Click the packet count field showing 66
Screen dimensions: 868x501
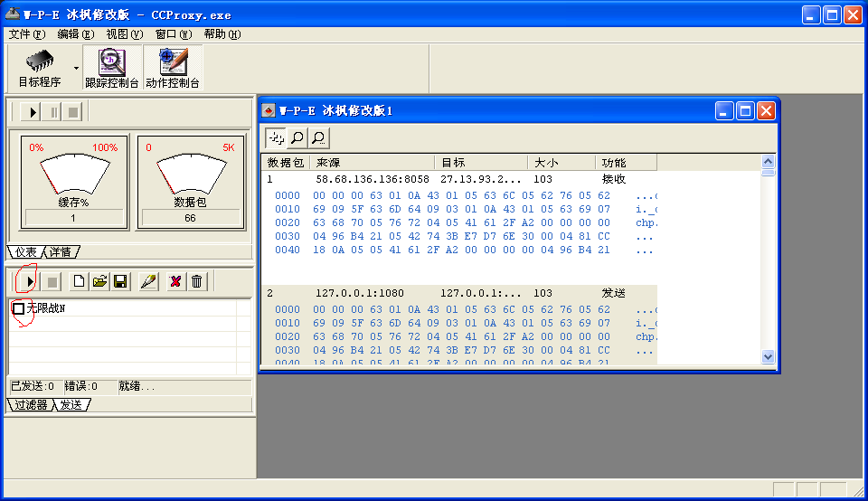coord(191,218)
